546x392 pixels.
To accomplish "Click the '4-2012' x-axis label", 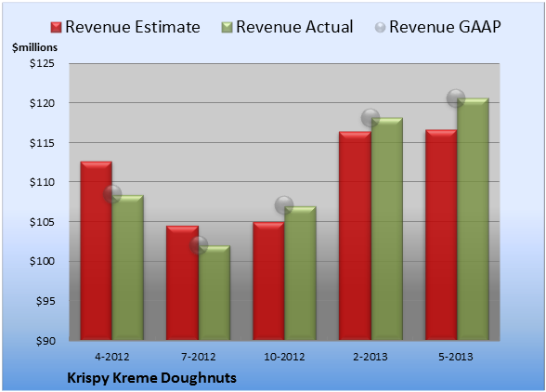I will point(112,357).
